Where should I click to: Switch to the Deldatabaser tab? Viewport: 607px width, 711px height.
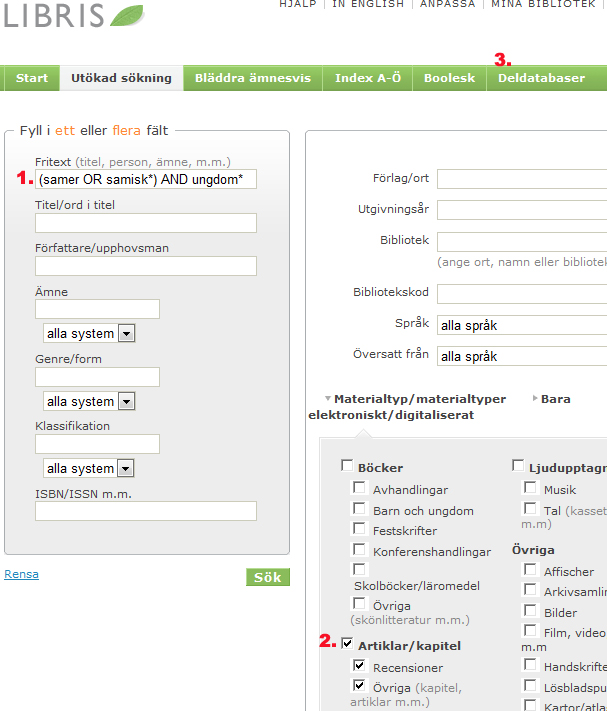(x=541, y=78)
